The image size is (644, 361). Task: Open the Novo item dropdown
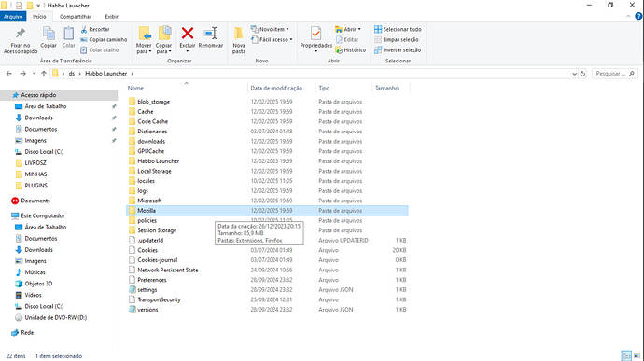[270, 29]
